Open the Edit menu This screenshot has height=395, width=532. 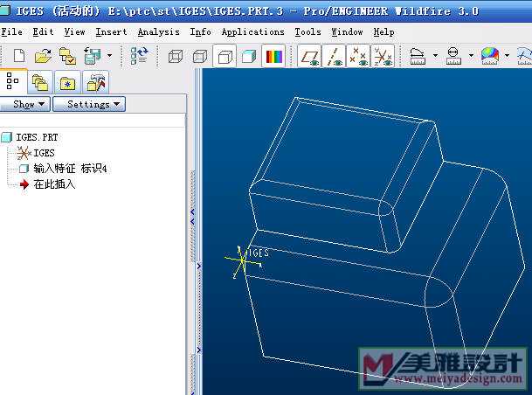coord(43,32)
